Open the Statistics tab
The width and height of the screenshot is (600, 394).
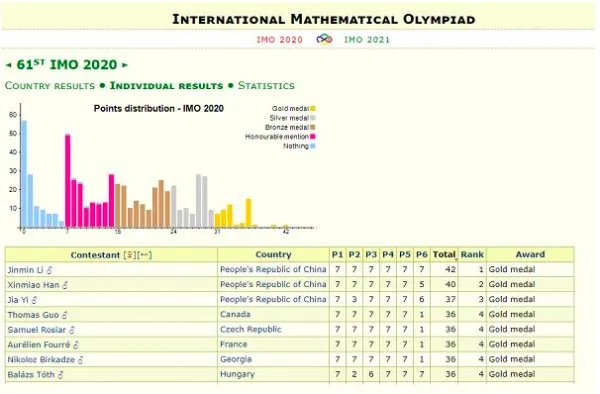(266, 86)
